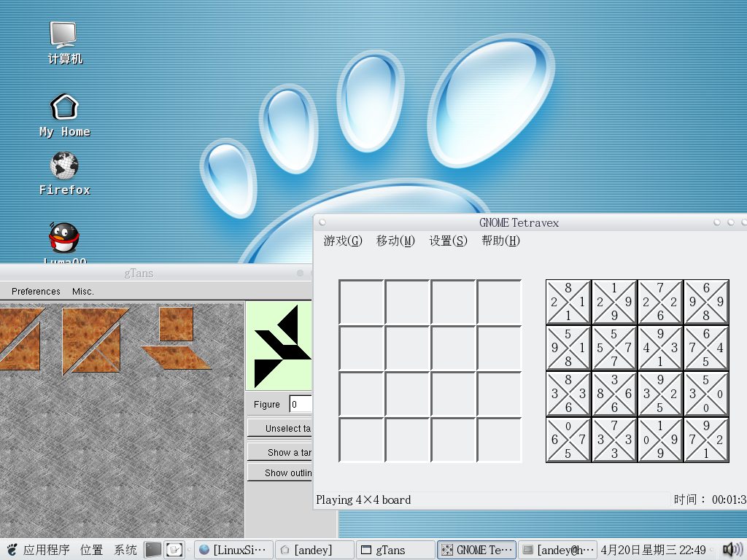This screenshot has width=747, height=560.
Task: Select Tetravex tile 9-3-2-5
Action: click(x=660, y=394)
